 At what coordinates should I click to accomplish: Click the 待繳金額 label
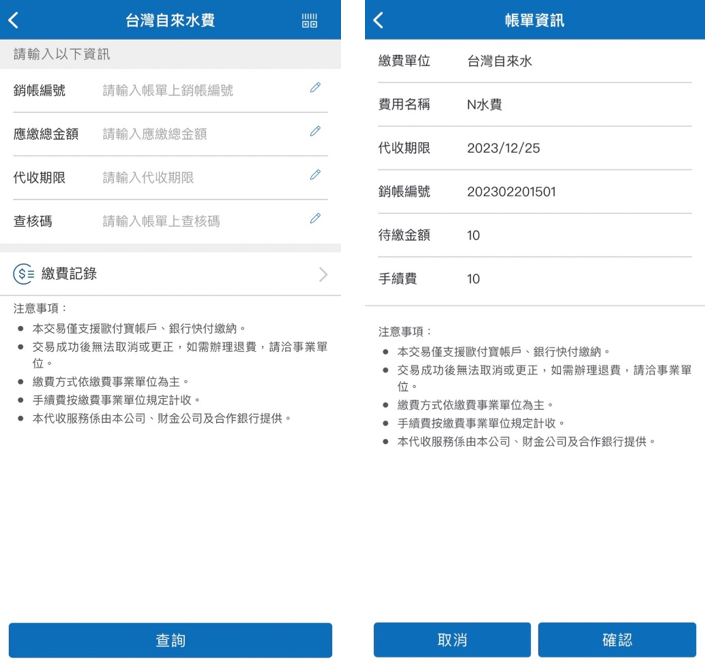coord(404,235)
